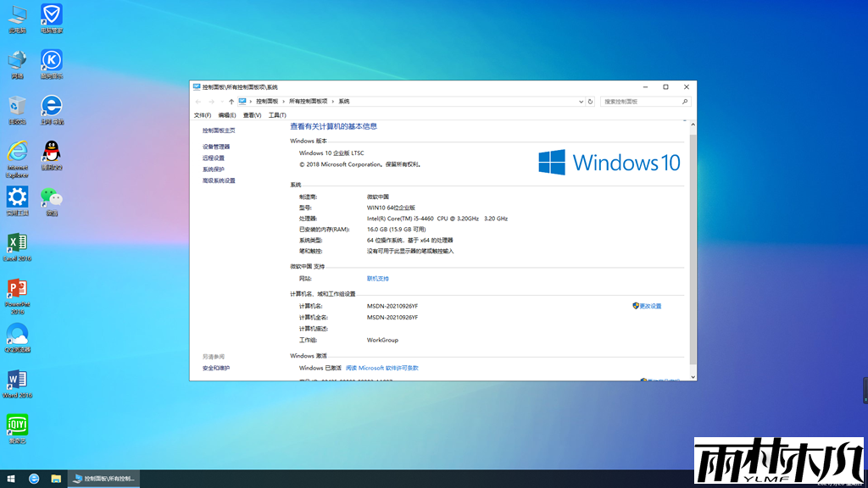Open 远程设置 from the sidebar
This screenshot has width=868, height=488.
pos(213,158)
